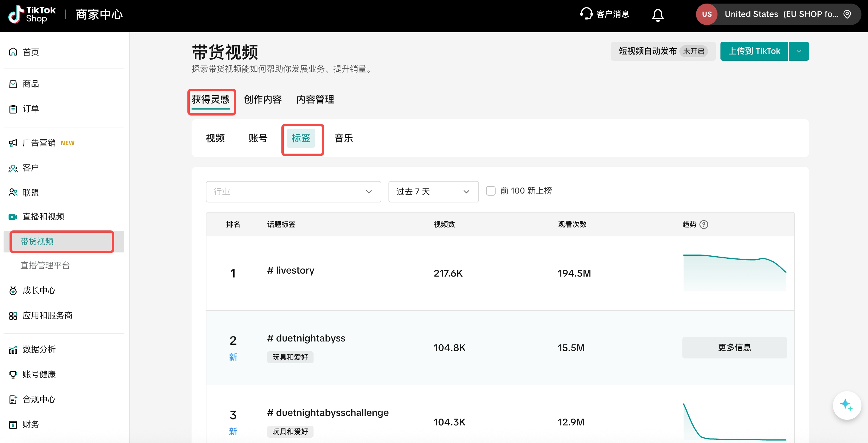Open the live management platform item
This screenshot has width=868, height=443.
45,266
